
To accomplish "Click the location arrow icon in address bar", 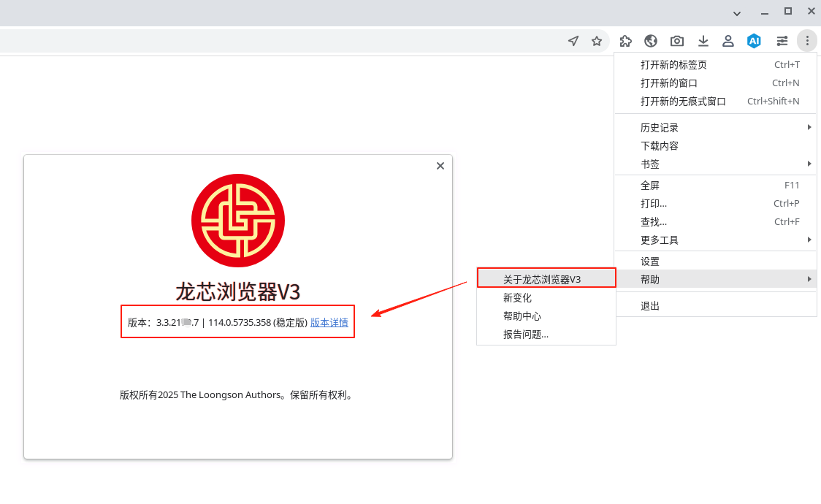I will point(573,41).
